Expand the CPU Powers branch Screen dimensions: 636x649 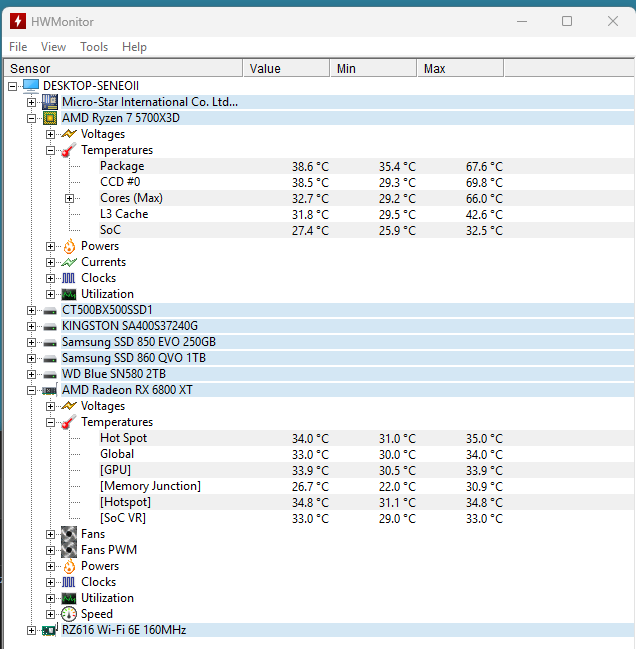pos(50,246)
